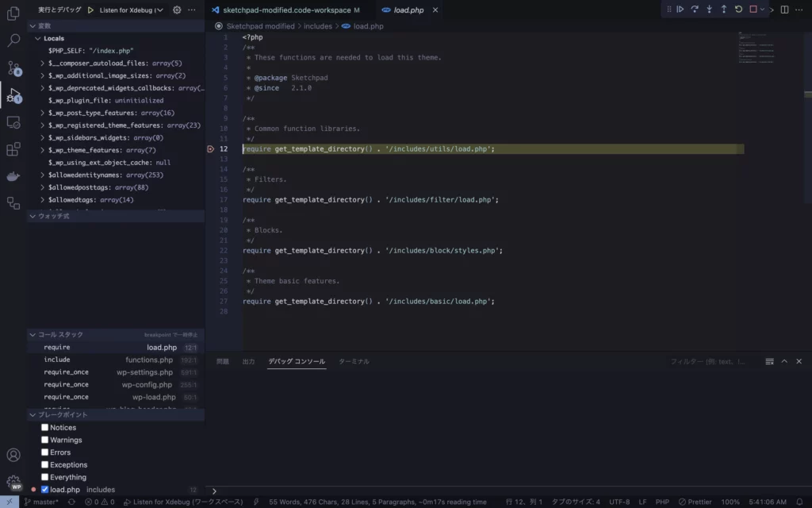Restart the debug session
The image size is (812, 508).
pyautogui.click(x=738, y=10)
